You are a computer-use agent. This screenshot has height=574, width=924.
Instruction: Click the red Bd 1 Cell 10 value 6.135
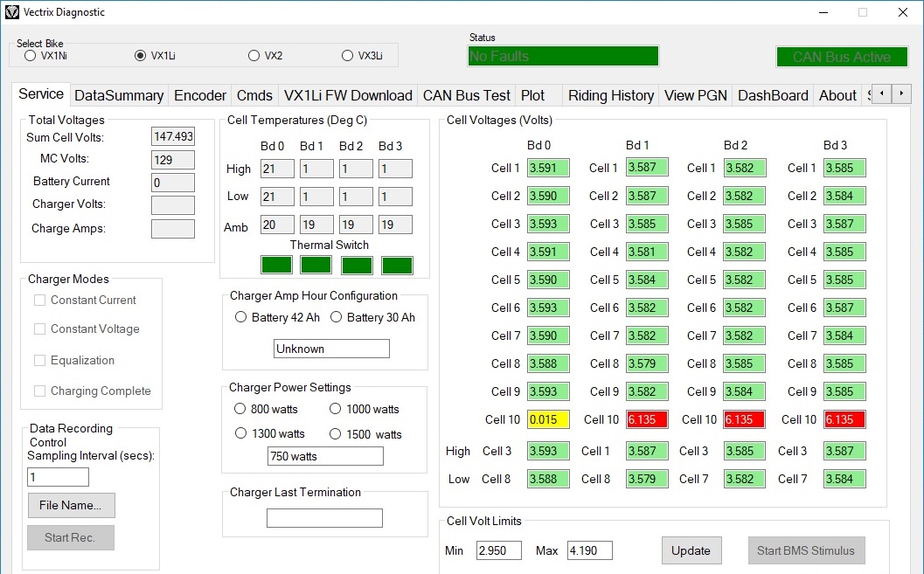click(647, 419)
